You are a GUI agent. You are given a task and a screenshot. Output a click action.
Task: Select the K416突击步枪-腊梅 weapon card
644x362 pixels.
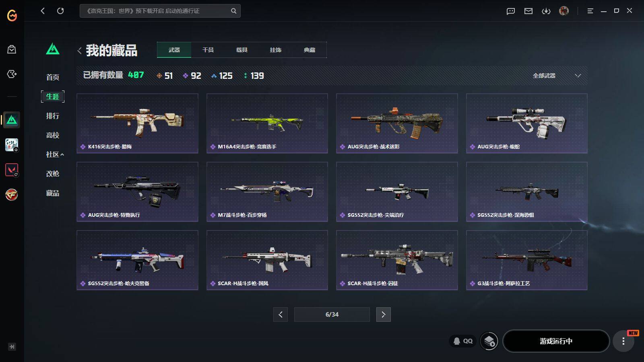tap(137, 123)
